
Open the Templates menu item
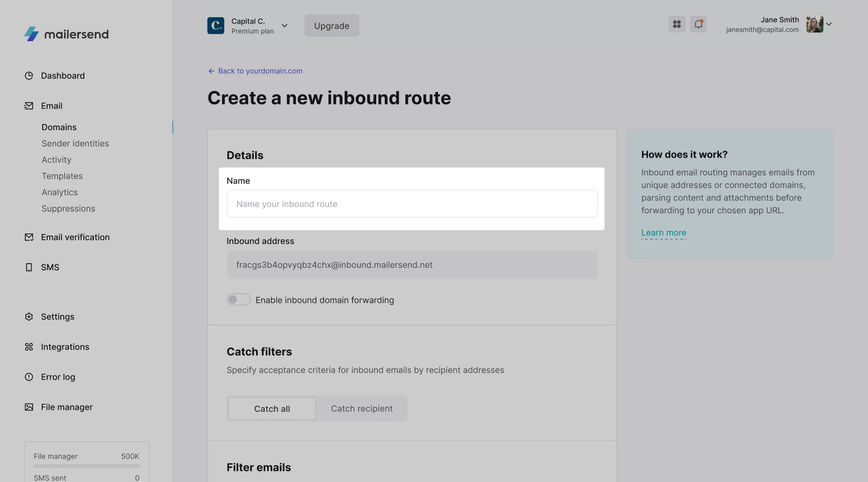(x=62, y=176)
